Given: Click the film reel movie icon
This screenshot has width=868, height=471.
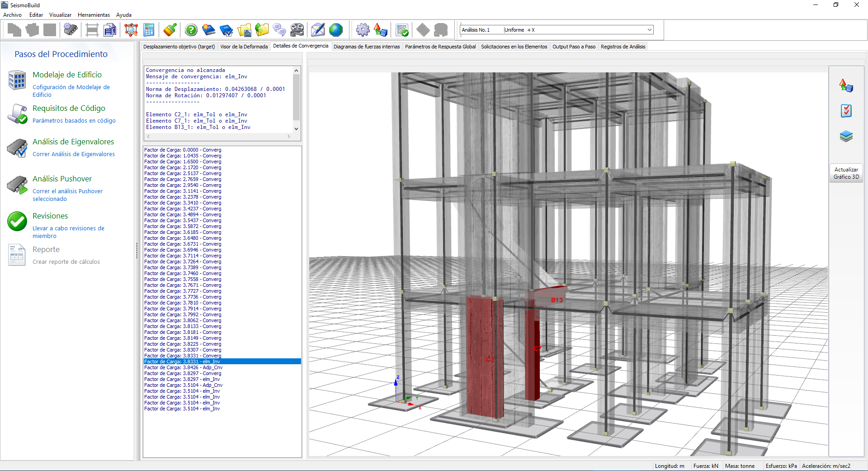Looking at the screenshot, I should (x=297, y=30).
